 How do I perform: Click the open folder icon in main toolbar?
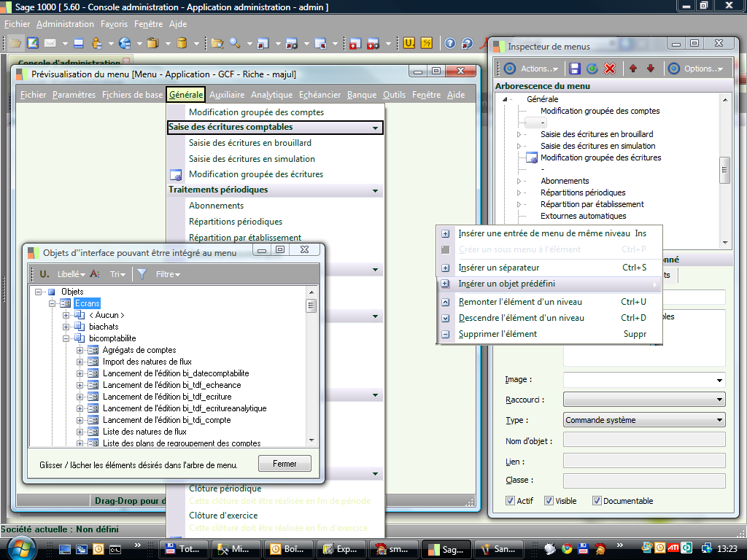click(x=15, y=43)
